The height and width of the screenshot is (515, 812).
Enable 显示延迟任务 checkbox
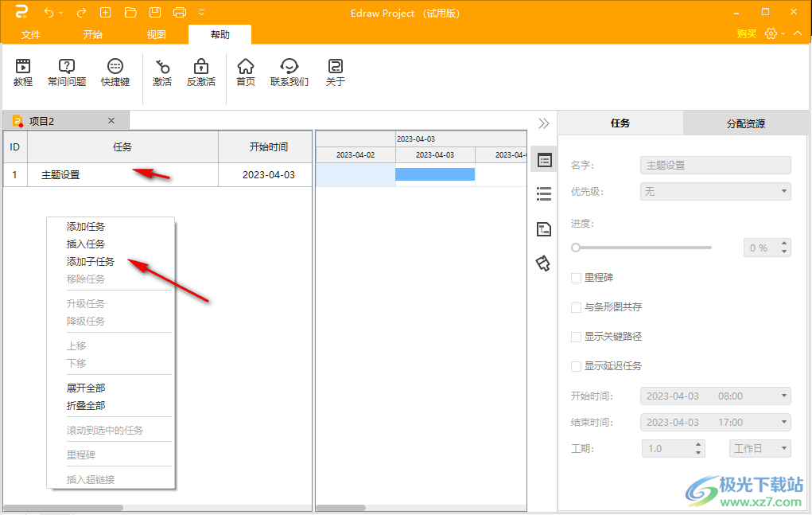click(576, 367)
